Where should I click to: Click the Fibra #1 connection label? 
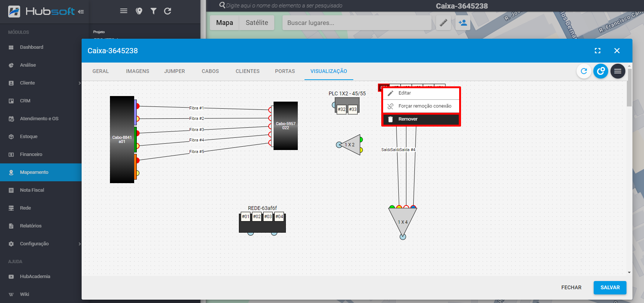[196, 108]
